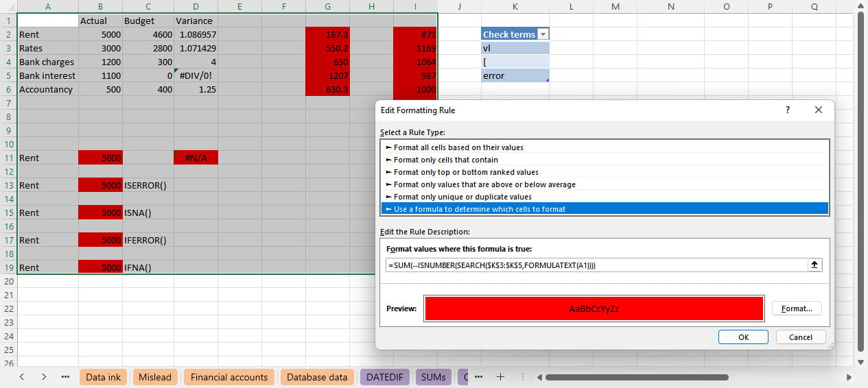This screenshot has width=868, height=388.
Task: Open the DATEDIF sheet tab
Action: (x=385, y=376)
